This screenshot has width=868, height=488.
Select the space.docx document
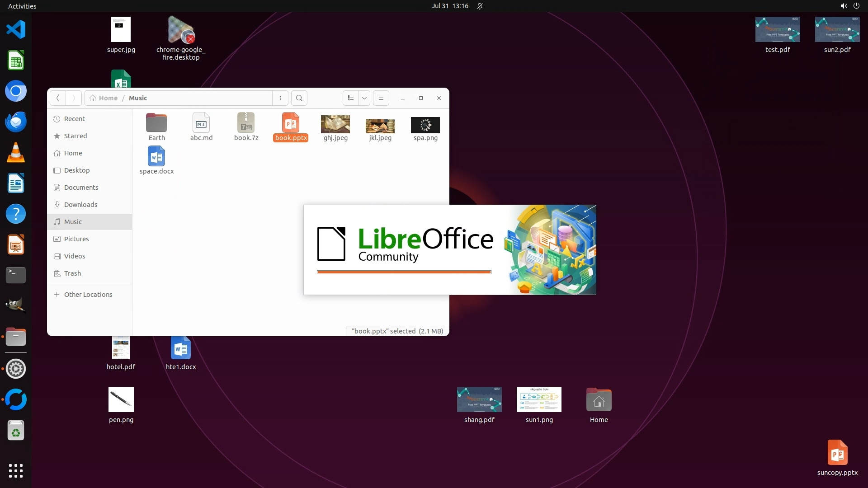click(156, 160)
